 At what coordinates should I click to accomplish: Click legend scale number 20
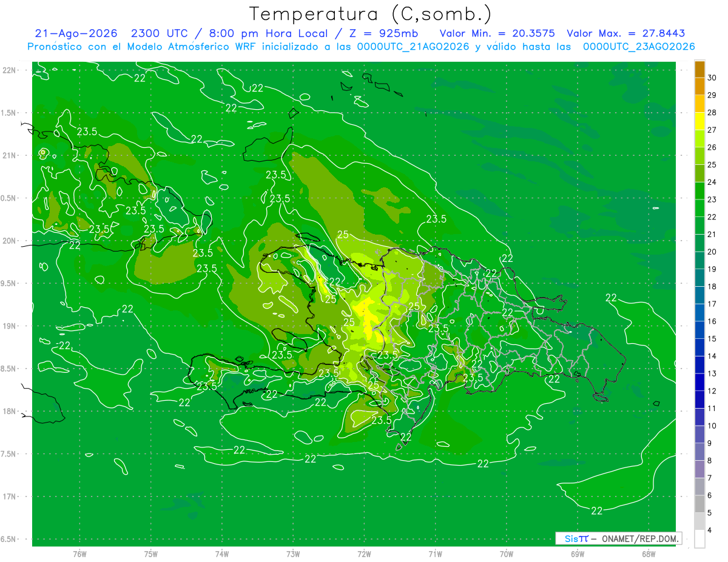712,252
